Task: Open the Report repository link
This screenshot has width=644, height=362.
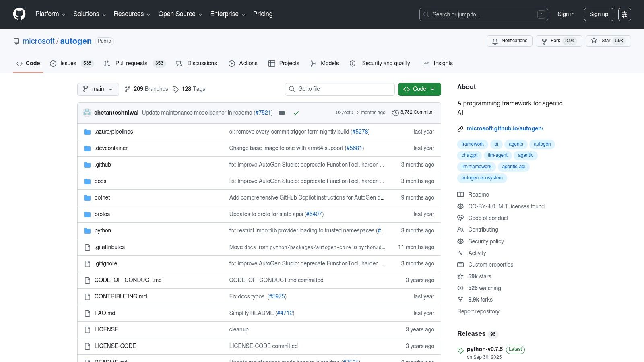Action: point(478,312)
